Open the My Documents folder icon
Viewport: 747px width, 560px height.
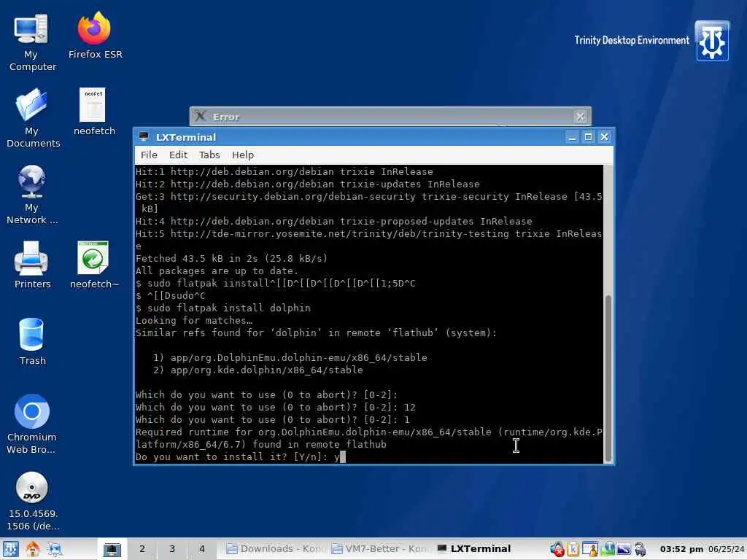32,117
